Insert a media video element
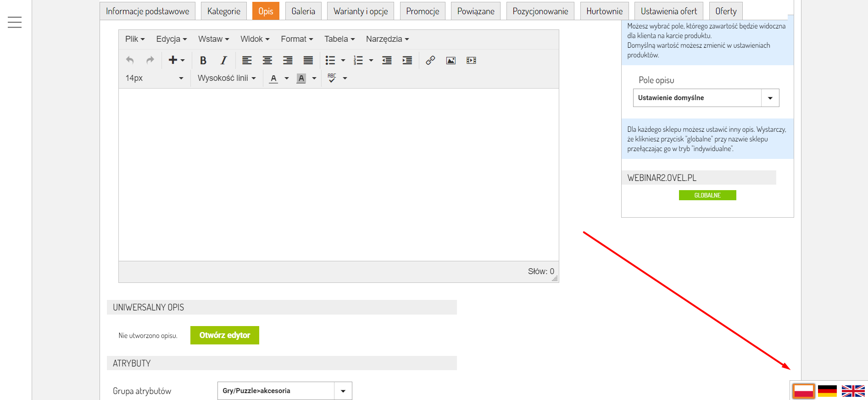 [471, 60]
